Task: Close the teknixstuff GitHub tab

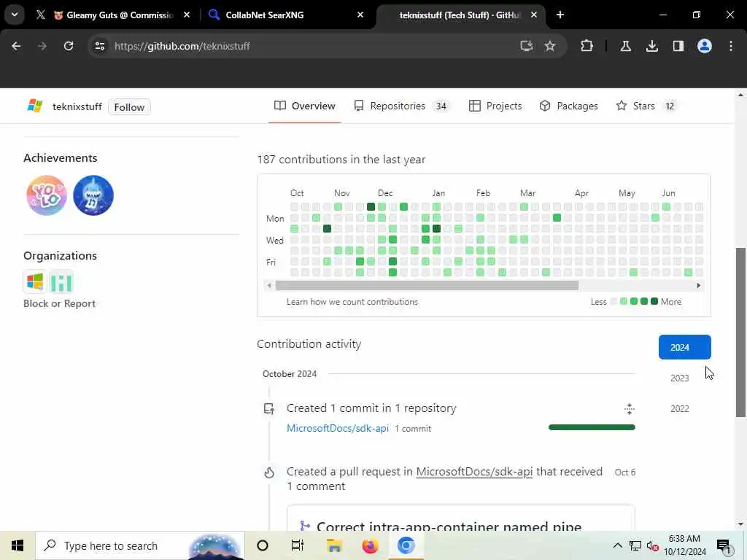Action: click(x=534, y=15)
